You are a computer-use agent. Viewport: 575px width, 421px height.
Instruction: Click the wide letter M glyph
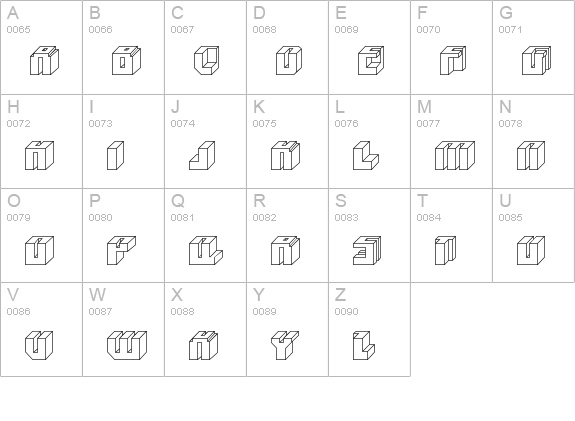455,155
